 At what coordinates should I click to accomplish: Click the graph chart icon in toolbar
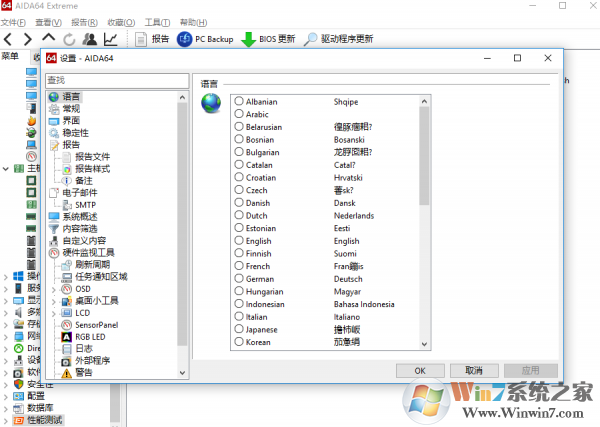[x=111, y=39]
